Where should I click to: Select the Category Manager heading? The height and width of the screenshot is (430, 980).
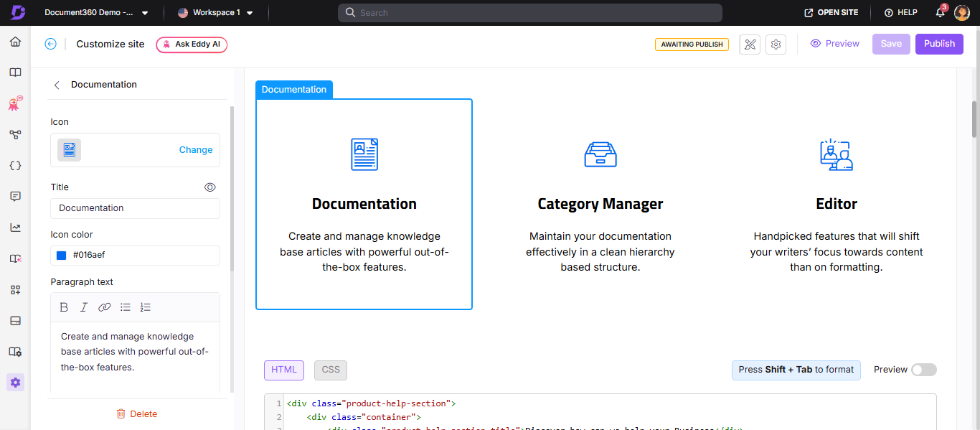tap(600, 204)
